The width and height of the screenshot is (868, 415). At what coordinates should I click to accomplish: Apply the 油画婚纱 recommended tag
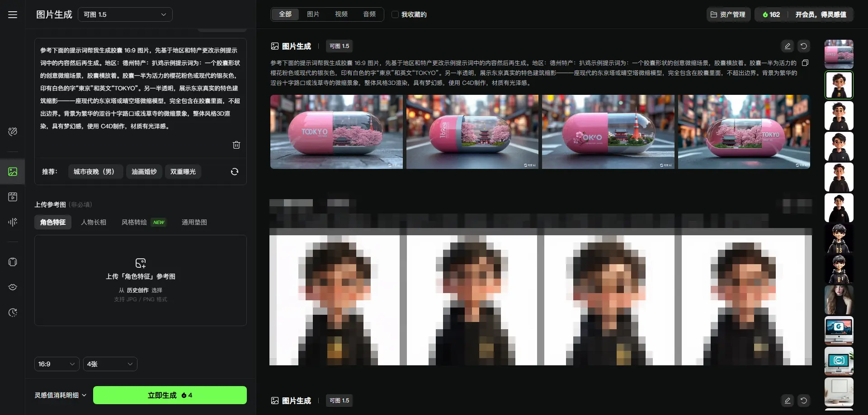pyautogui.click(x=144, y=172)
